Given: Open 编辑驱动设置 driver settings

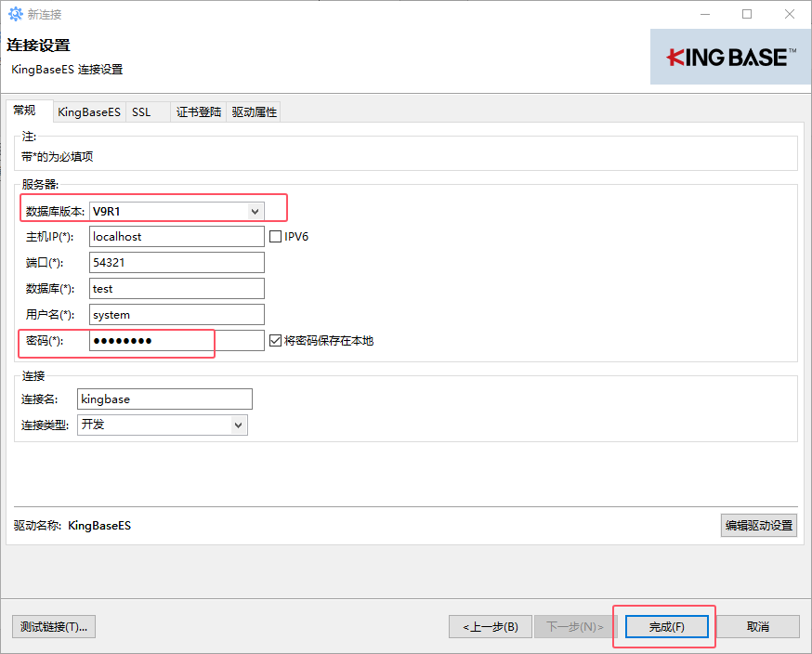Looking at the screenshot, I should tap(758, 525).
